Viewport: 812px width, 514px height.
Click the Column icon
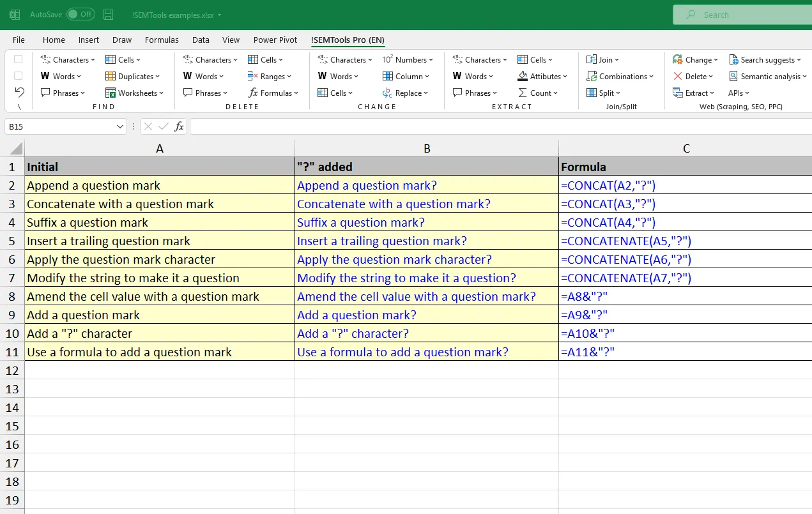point(388,76)
